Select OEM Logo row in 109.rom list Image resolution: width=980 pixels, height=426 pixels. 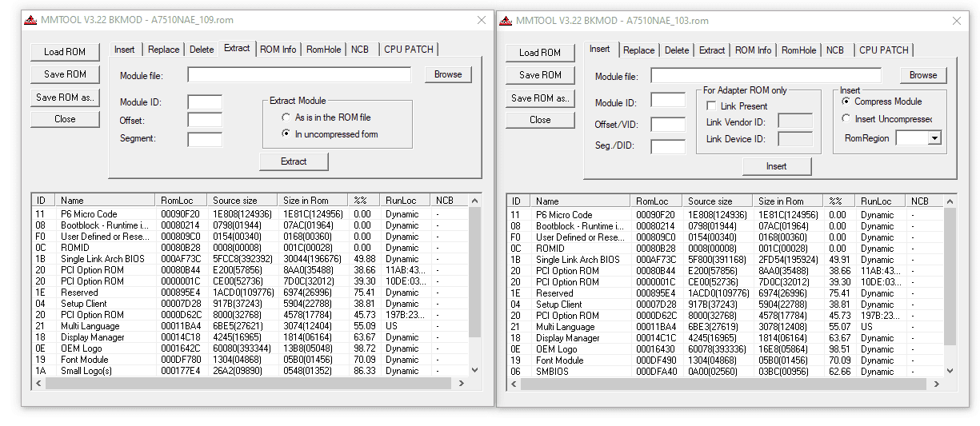coord(250,348)
